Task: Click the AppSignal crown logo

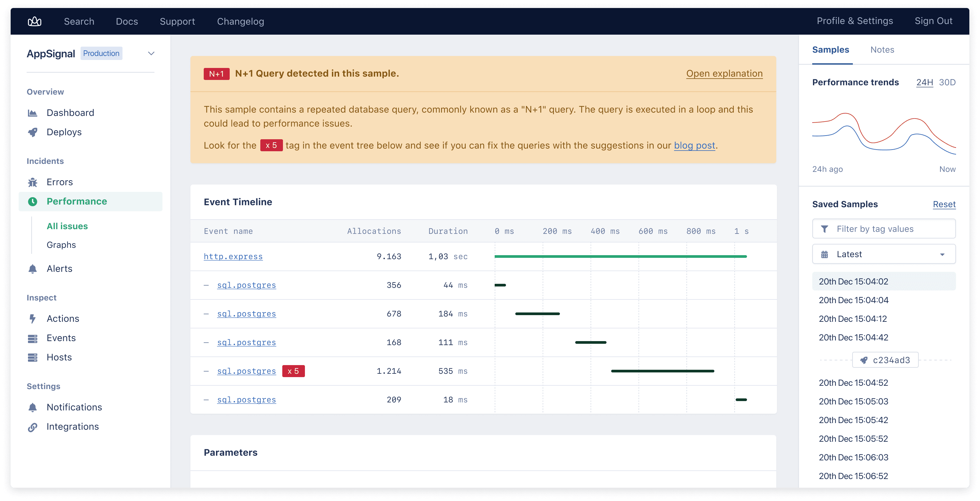Action: click(35, 21)
